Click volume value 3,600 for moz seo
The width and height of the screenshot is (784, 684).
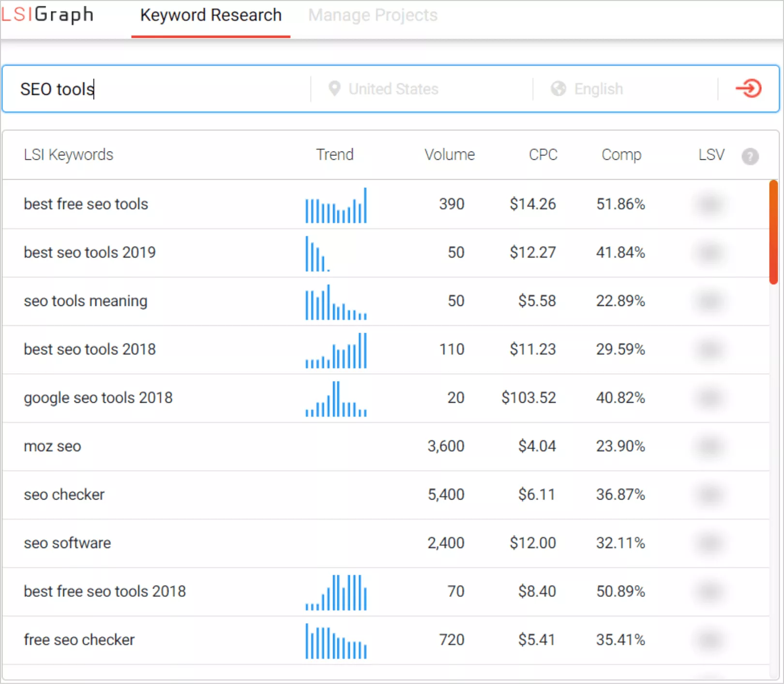[x=446, y=446]
